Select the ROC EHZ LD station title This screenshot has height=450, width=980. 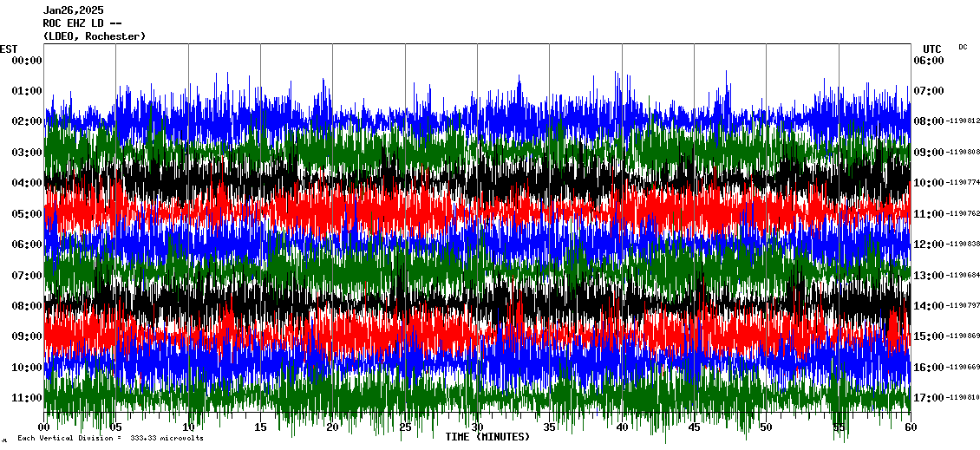point(82,23)
